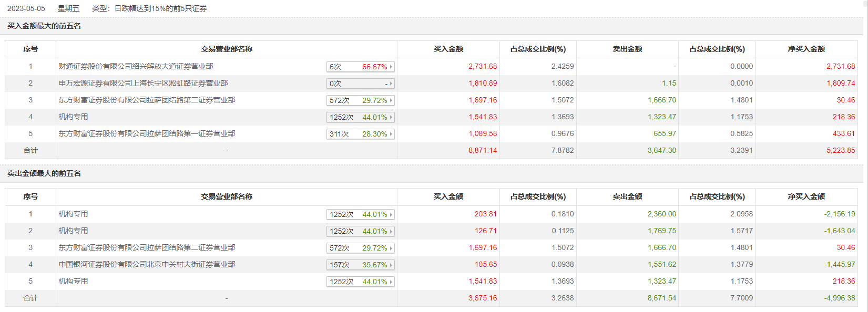Click 机构专用 in buy table row 4
The image size is (868, 312).
coord(73,117)
